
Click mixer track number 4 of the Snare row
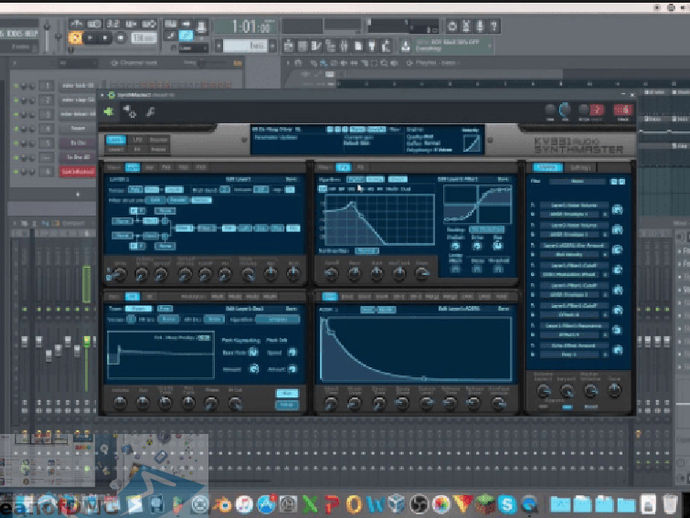pos(47,129)
